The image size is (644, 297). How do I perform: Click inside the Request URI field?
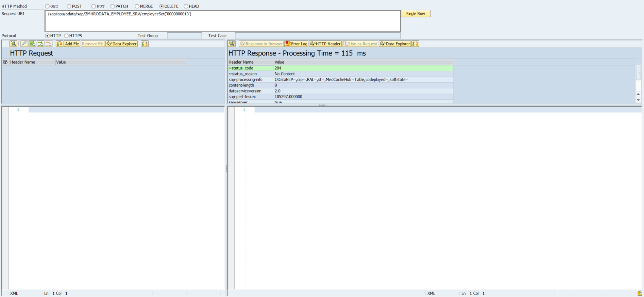[223, 21]
